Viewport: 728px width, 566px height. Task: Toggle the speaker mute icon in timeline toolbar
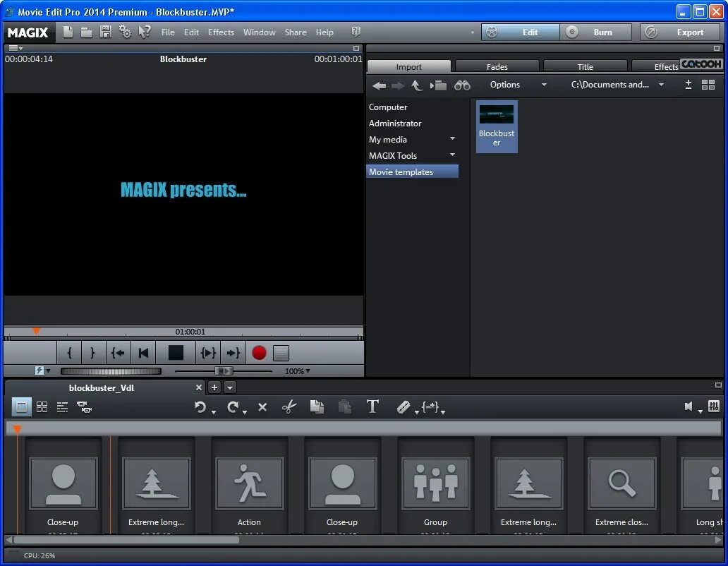[689, 407]
